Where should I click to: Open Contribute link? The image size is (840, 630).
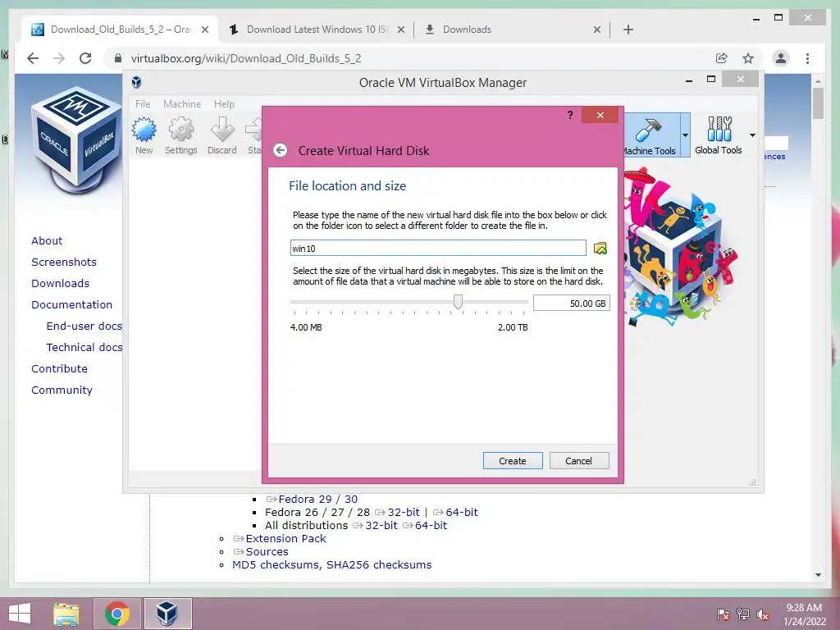click(x=59, y=368)
